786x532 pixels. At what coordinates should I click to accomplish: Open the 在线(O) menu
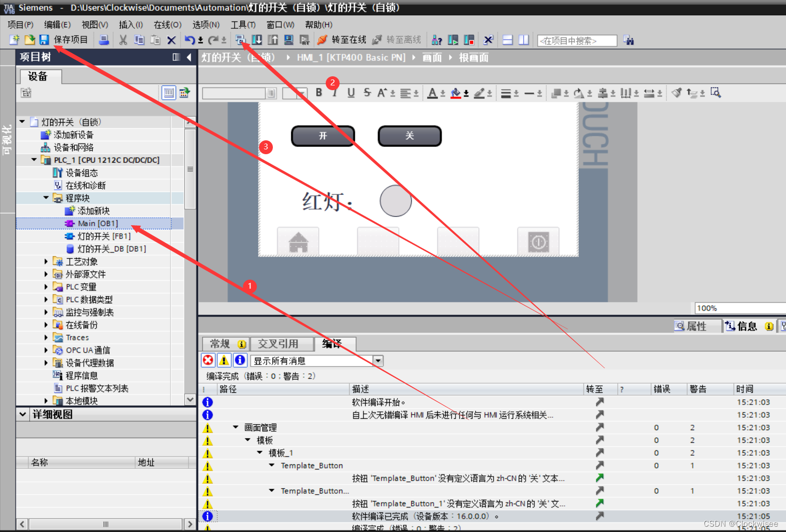coord(168,25)
